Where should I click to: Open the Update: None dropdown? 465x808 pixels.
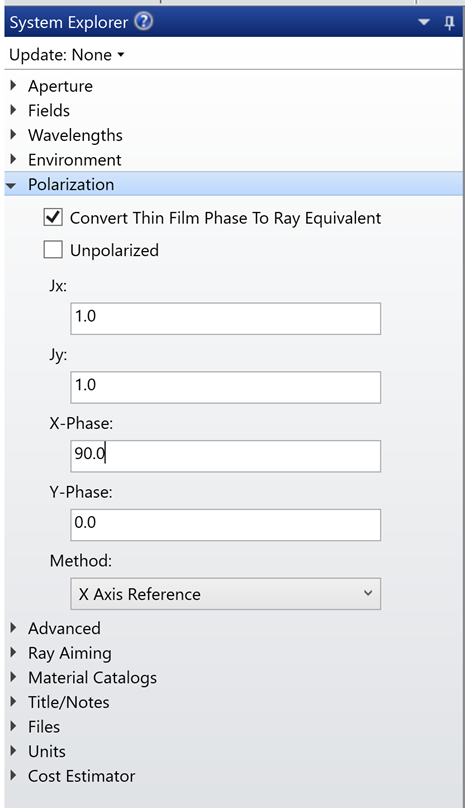click(67, 55)
